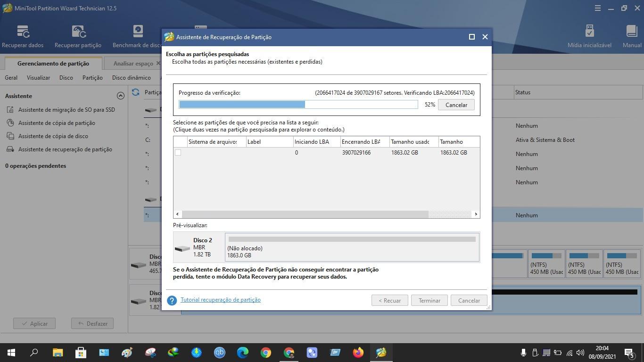Open the Disco dinâmico menu
The width and height of the screenshot is (644, 362).
(x=132, y=78)
